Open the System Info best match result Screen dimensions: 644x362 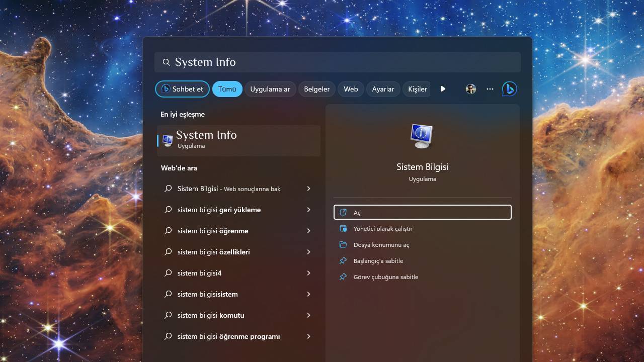[x=239, y=140]
